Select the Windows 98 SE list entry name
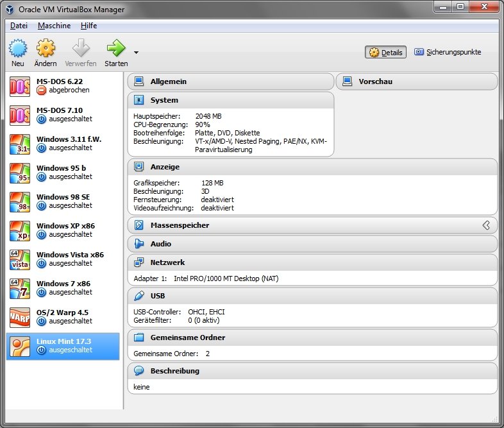Viewport: 504px width, 428px height. (x=63, y=197)
